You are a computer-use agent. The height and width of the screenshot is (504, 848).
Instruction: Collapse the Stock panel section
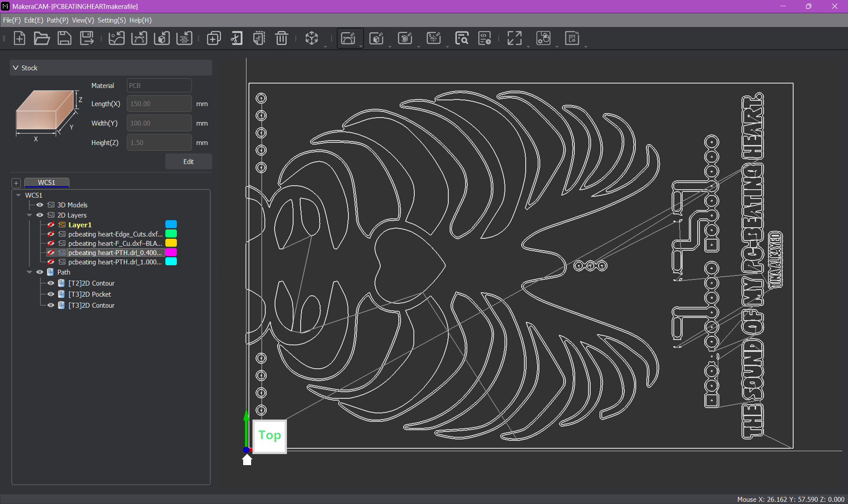(x=16, y=68)
